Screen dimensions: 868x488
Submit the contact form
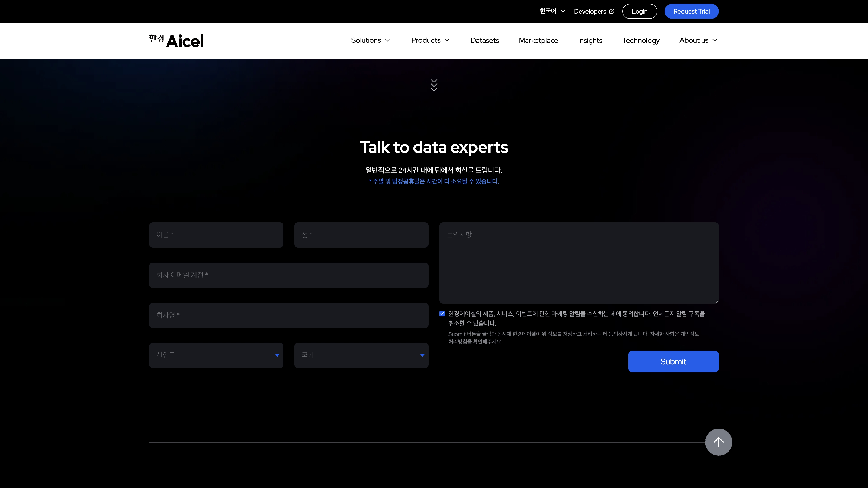point(673,361)
